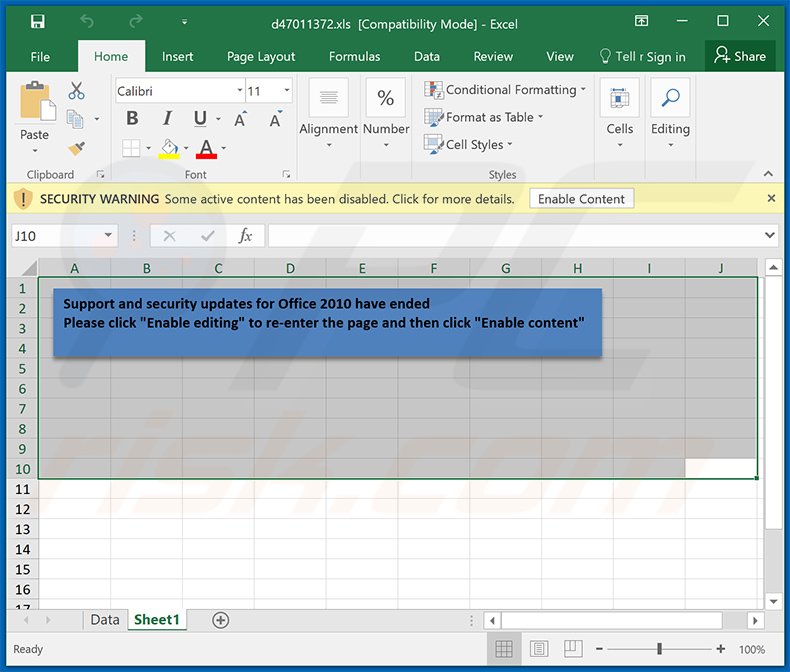Select the Format Painter brush

tap(77, 148)
